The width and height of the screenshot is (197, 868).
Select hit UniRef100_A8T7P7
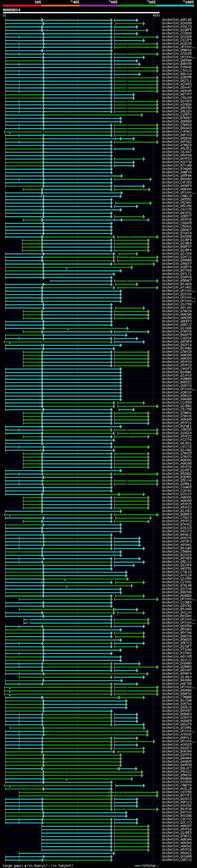pos(177,94)
